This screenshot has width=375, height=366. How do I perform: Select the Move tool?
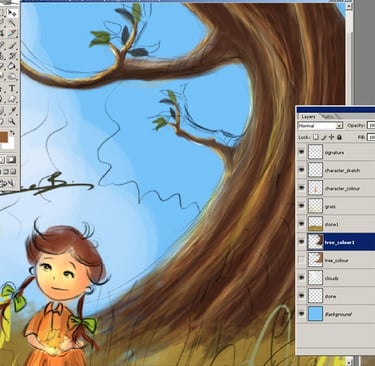(12, 13)
